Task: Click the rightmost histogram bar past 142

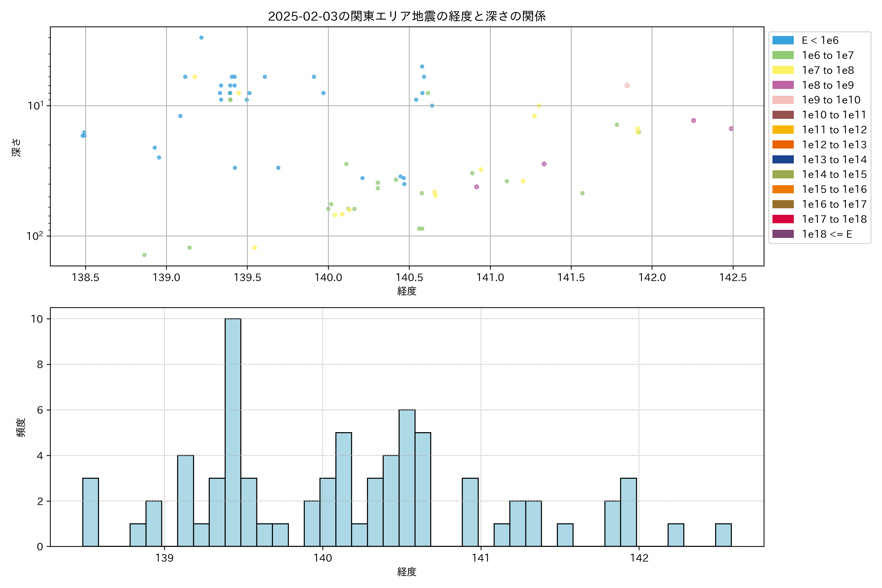Action: (x=723, y=535)
